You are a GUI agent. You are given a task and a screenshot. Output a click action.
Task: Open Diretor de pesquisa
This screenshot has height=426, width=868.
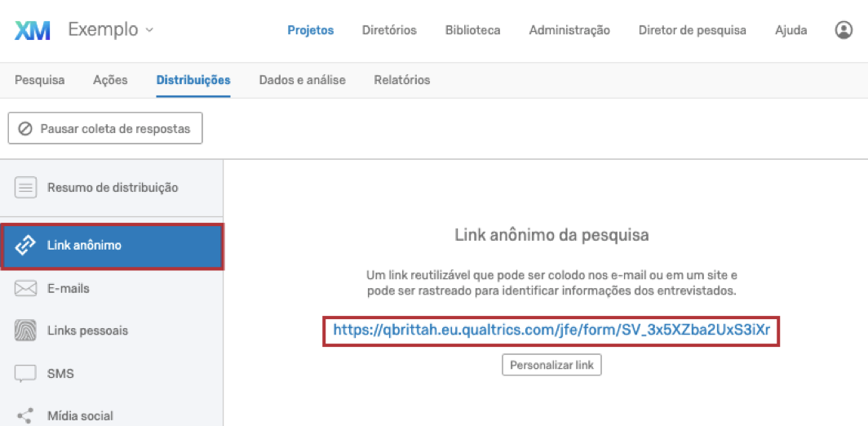coord(692,30)
